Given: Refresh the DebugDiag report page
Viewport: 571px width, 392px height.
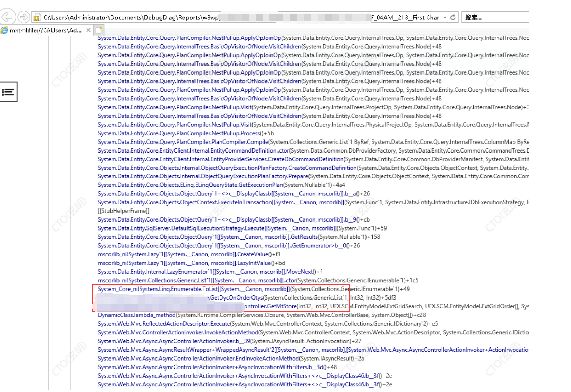Looking at the screenshot, I should (453, 17).
